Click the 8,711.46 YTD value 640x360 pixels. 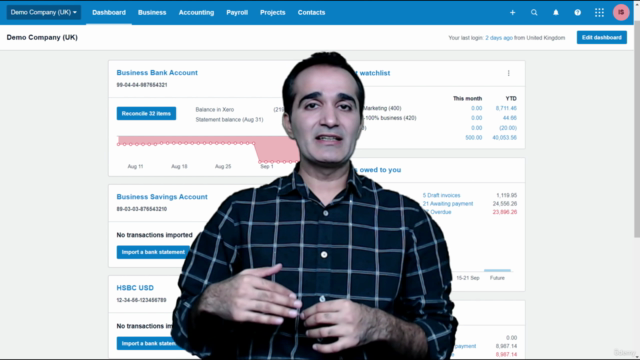point(506,108)
